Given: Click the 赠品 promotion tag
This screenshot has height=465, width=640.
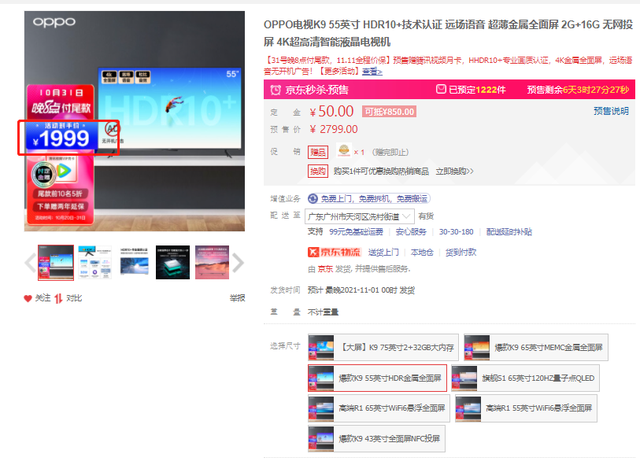Looking at the screenshot, I should click(318, 152).
